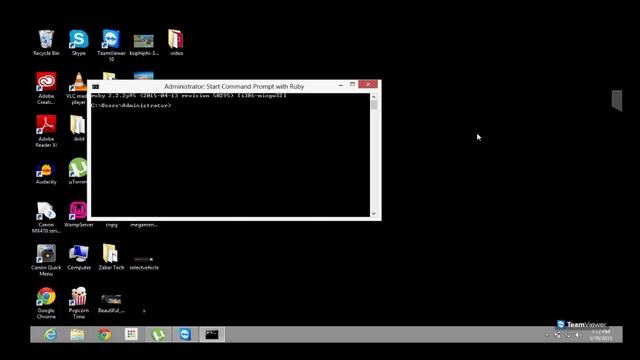
Task: Close the Command Prompt with Ruby window
Action: tap(368, 84)
